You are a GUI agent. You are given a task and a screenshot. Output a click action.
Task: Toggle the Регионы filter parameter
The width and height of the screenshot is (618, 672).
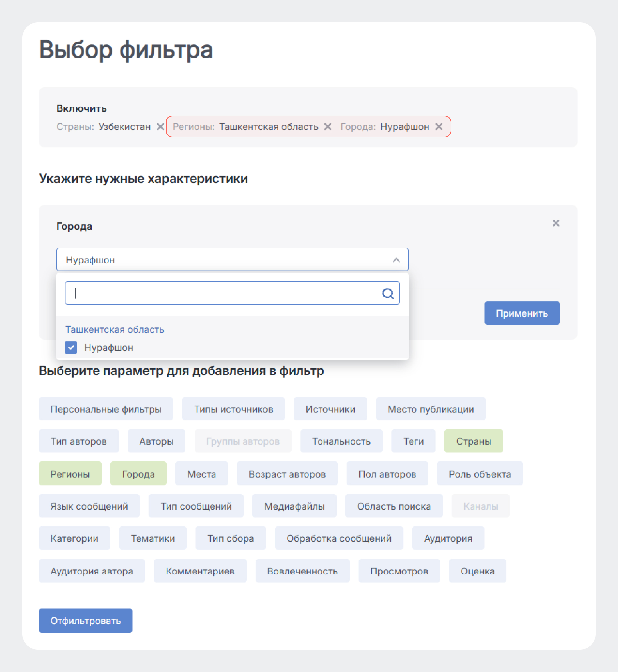pos(70,474)
